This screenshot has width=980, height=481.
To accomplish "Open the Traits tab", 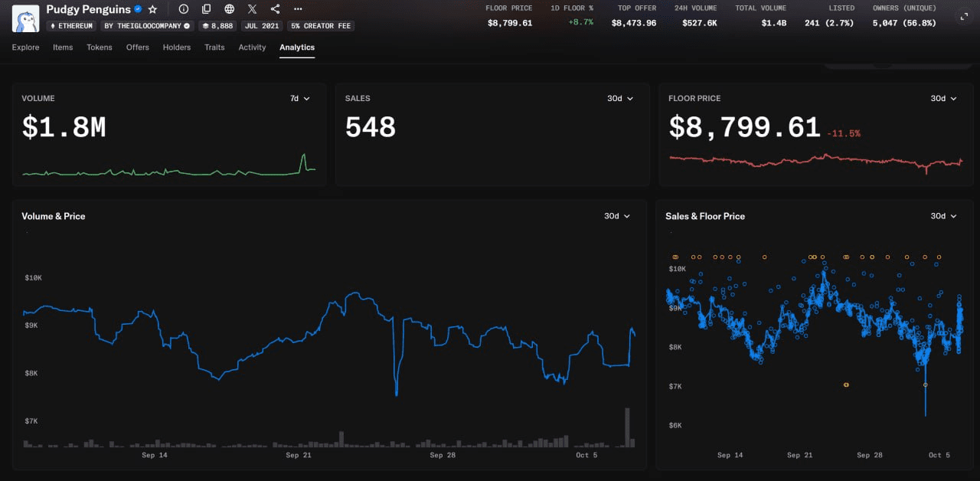I will pyautogui.click(x=214, y=47).
